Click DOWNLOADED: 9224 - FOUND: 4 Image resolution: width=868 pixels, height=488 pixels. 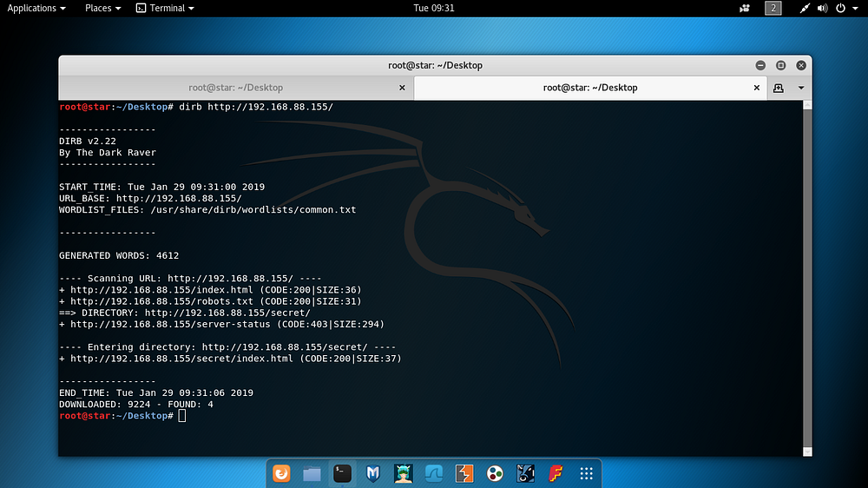[136, 405]
